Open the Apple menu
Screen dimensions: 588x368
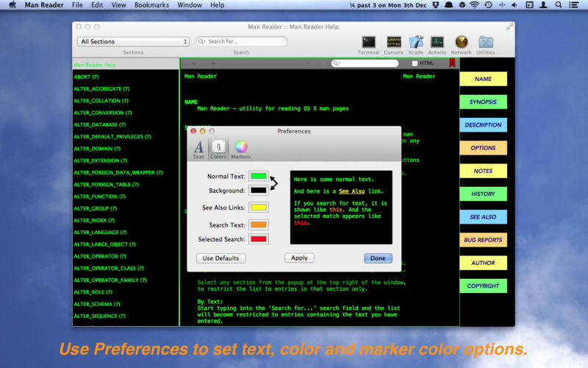(12, 5)
